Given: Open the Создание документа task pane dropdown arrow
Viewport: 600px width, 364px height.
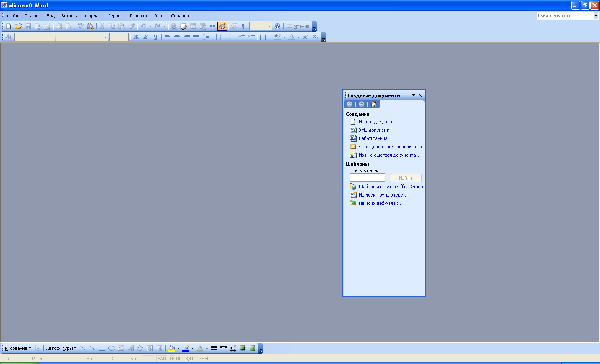Looking at the screenshot, I should pyautogui.click(x=413, y=95).
